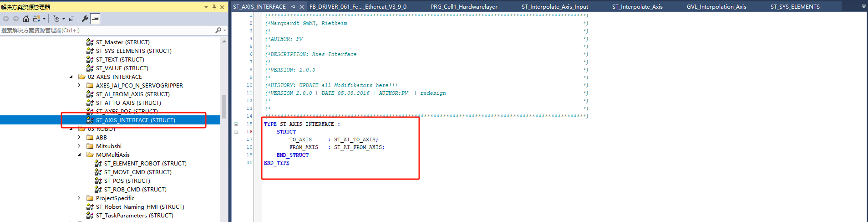The width and height of the screenshot is (868, 222).
Task: Select ST_SYS_ELEMENTS (STRUCT) in the tree
Action: pyautogui.click(x=133, y=51)
